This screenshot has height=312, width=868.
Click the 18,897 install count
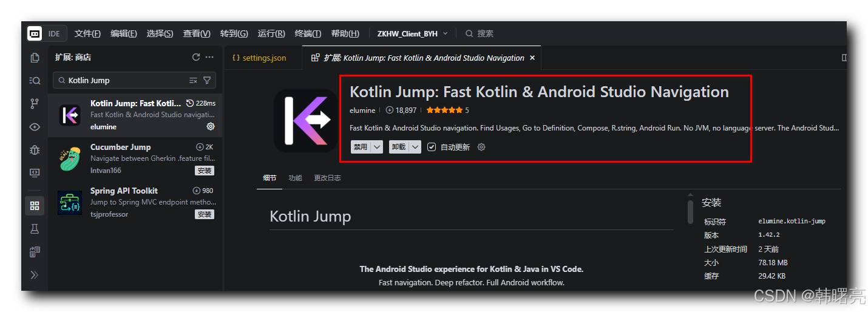[401, 110]
